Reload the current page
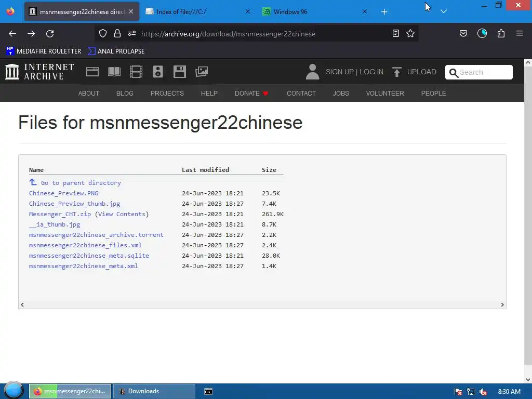The image size is (532, 399). (50, 34)
